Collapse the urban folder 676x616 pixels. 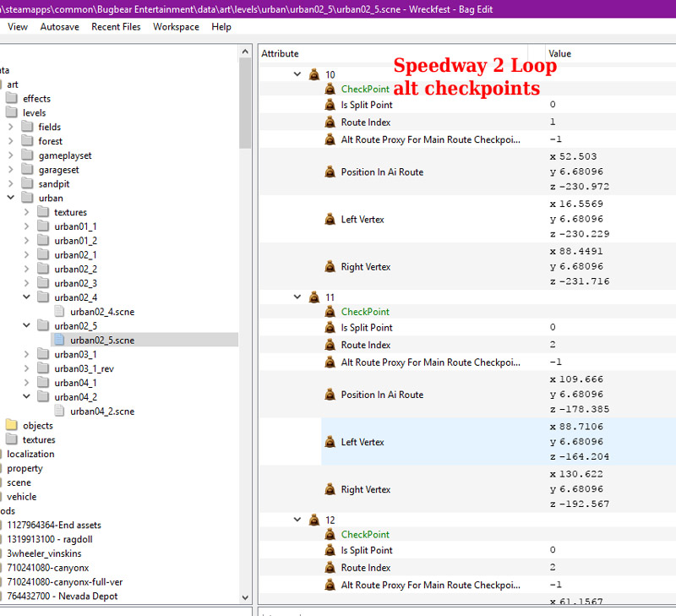[x=11, y=198]
